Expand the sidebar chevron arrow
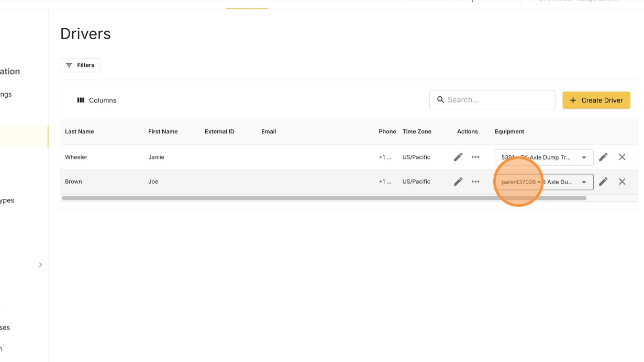This screenshot has height=362, width=644. 40,265
